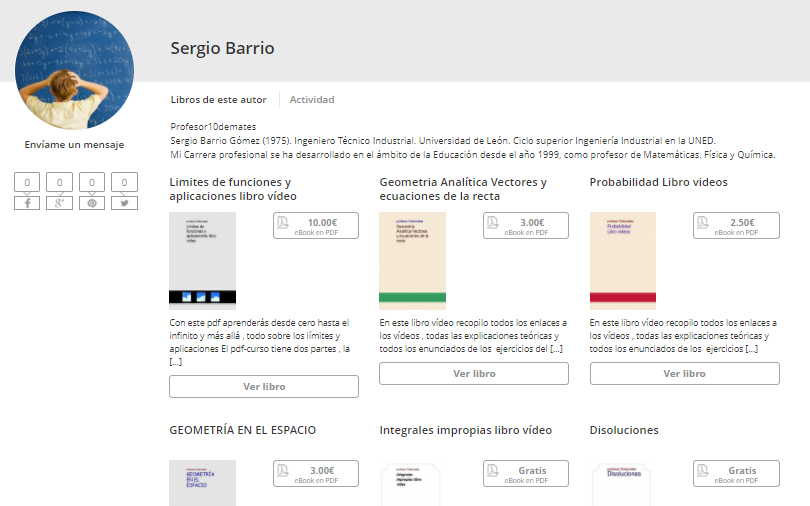Screen dimensions: 810x506
Task: Select the 2.50€ eBook en PDF button
Action: pos(736,226)
